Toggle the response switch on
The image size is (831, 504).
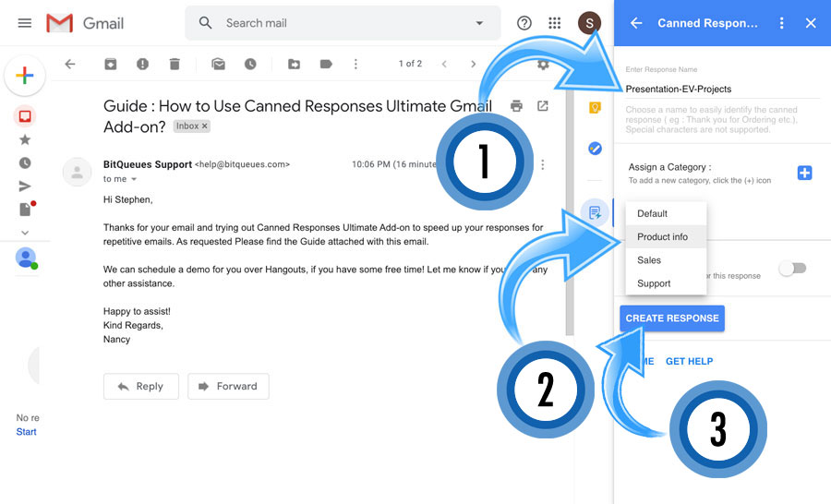click(x=792, y=269)
